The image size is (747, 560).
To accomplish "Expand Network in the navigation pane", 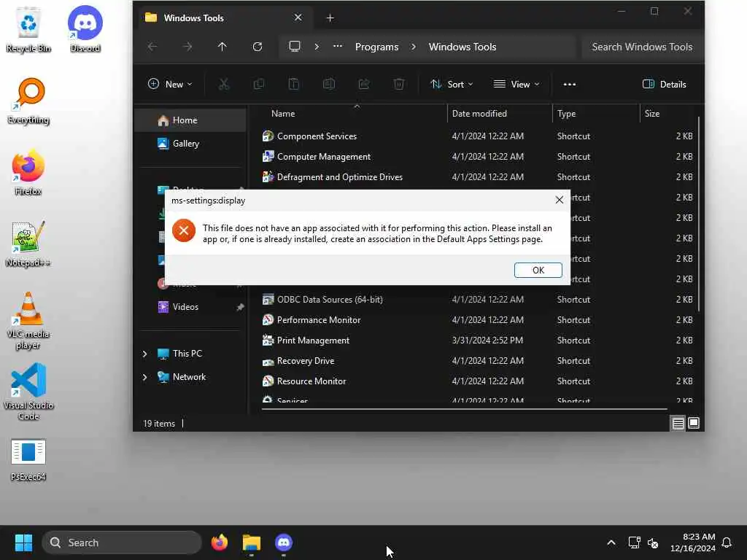I will tap(145, 377).
